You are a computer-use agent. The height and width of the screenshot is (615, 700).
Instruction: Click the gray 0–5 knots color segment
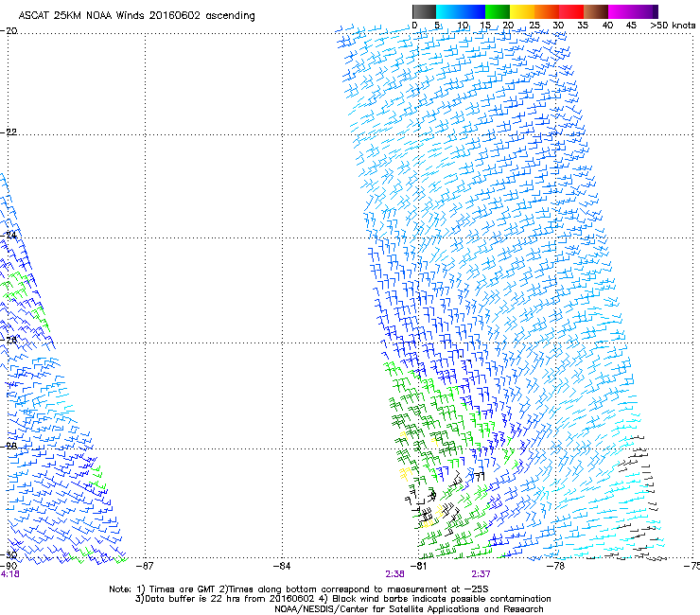pos(424,11)
